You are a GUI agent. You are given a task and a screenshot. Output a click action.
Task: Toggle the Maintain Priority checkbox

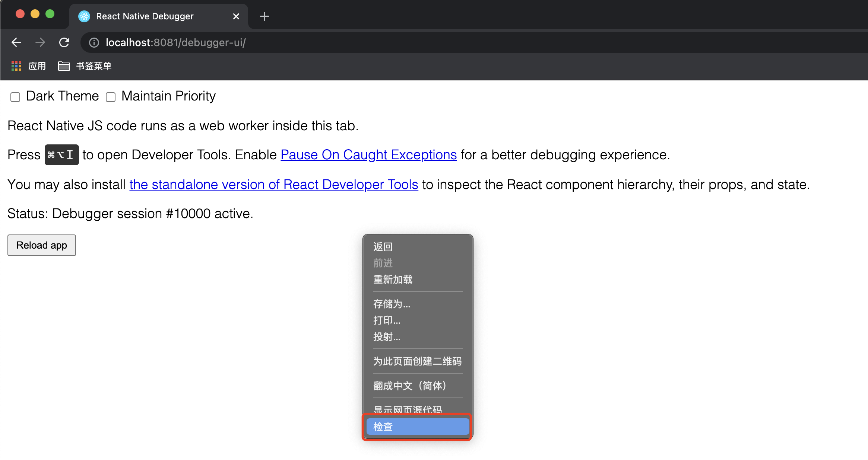[111, 97]
